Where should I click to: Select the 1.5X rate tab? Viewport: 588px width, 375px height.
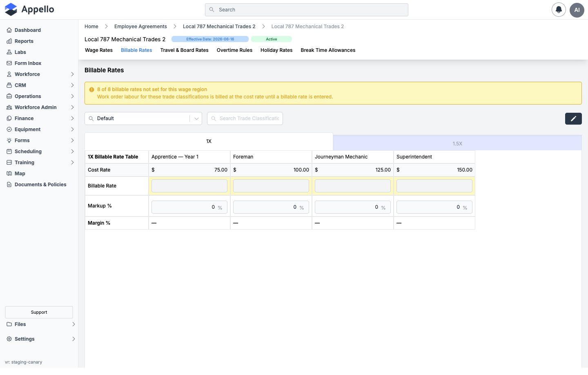457,143
